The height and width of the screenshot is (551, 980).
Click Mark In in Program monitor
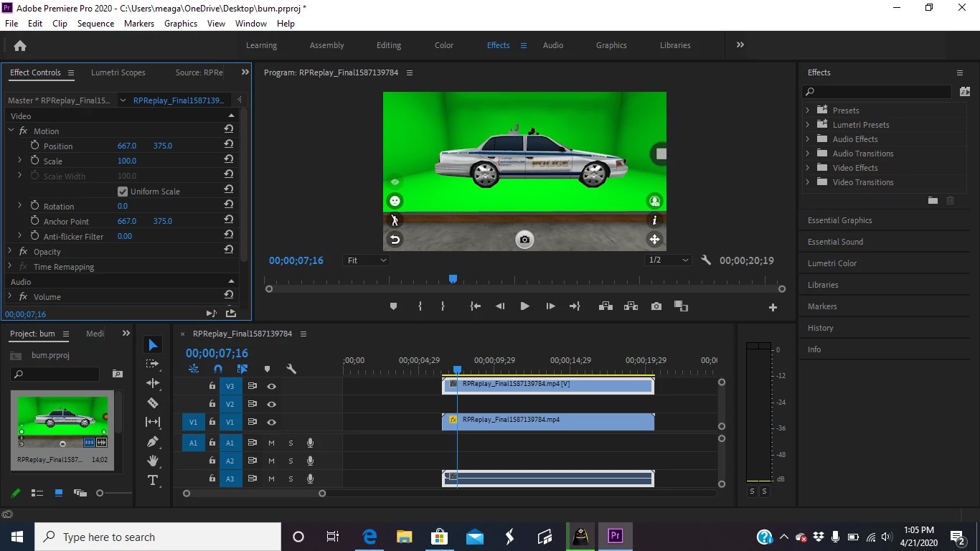[x=420, y=306]
